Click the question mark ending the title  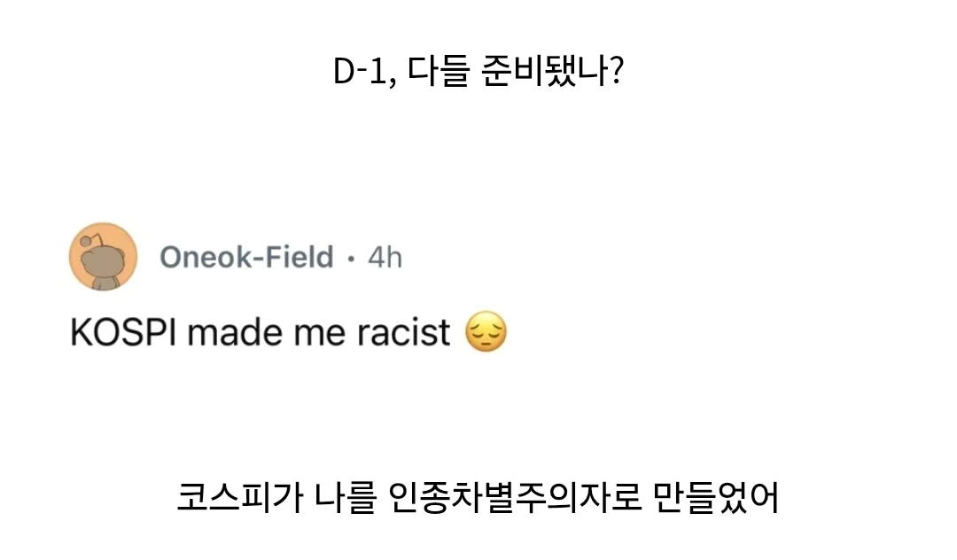pos(617,71)
